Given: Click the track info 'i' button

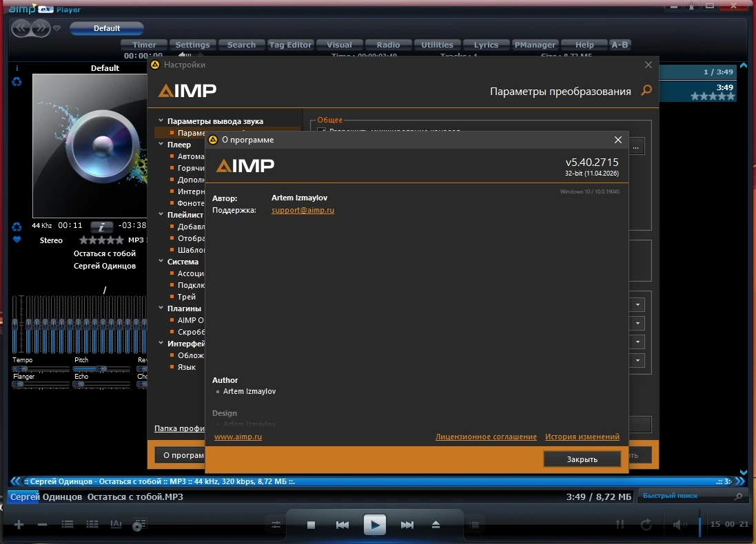Looking at the screenshot, I should [102, 227].
